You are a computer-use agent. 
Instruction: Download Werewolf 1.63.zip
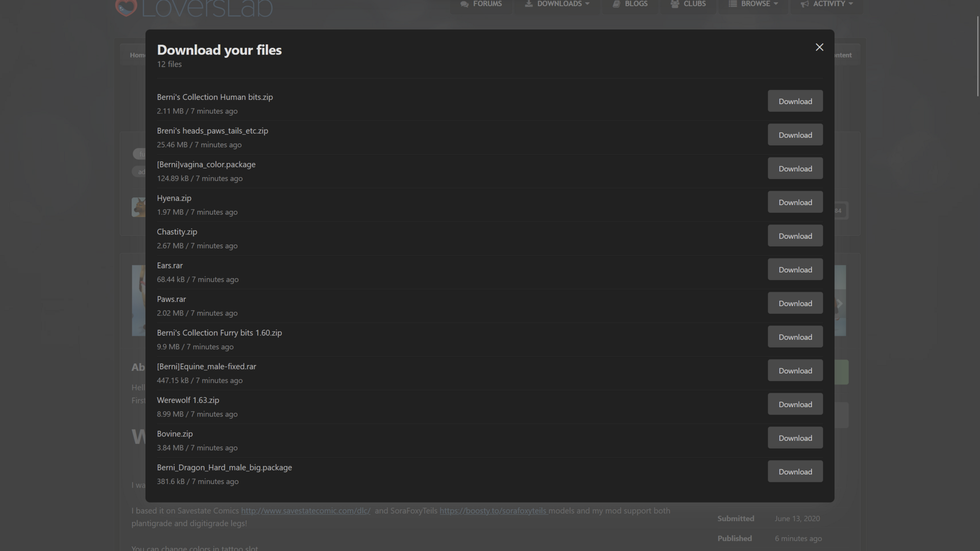tap(795, 404)
